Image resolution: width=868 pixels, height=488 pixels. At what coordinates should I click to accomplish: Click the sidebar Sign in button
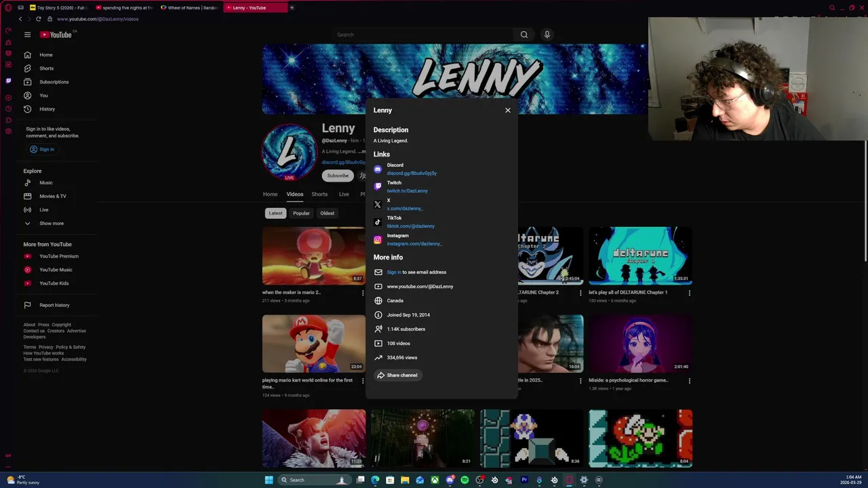(x=42, y=149)
